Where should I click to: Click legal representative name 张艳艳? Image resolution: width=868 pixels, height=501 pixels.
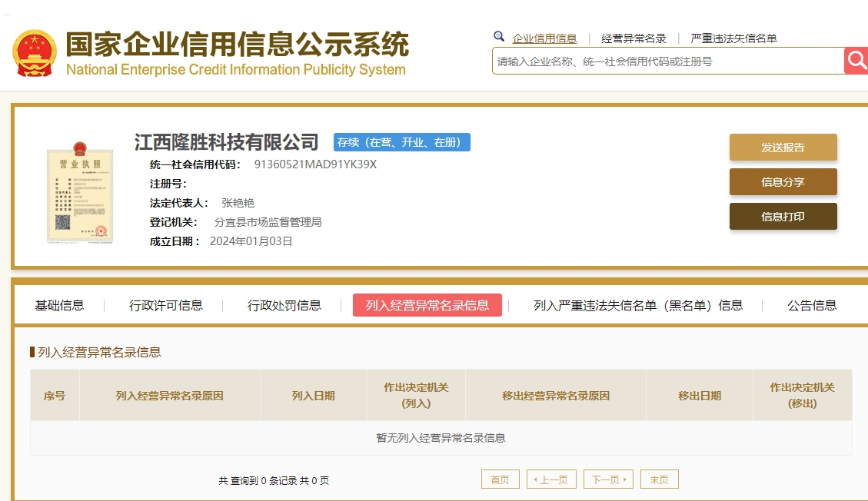[238, 203]
